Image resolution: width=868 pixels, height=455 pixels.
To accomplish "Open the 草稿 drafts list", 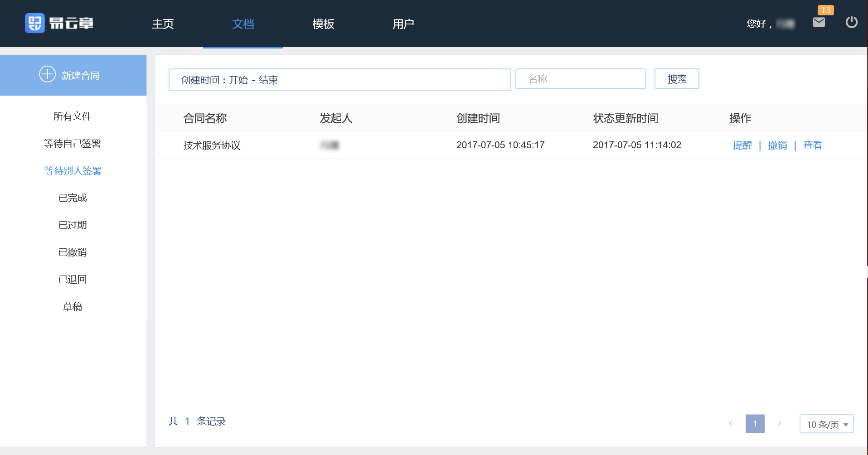I will (73, 307).
